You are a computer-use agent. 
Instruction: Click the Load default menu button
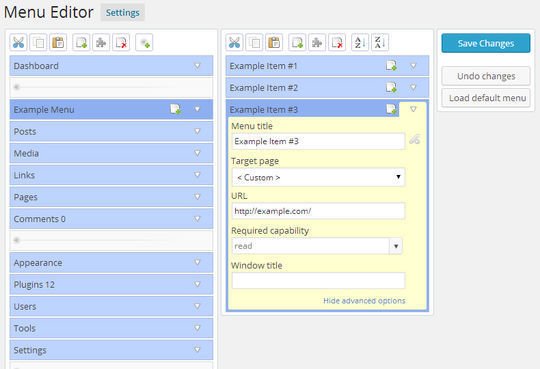486,98
